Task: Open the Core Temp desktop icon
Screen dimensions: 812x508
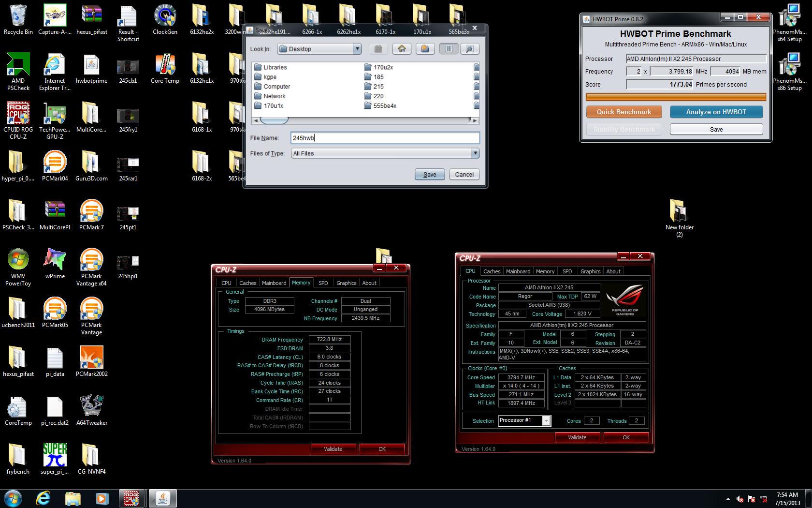Action: (x=165, y=68)
